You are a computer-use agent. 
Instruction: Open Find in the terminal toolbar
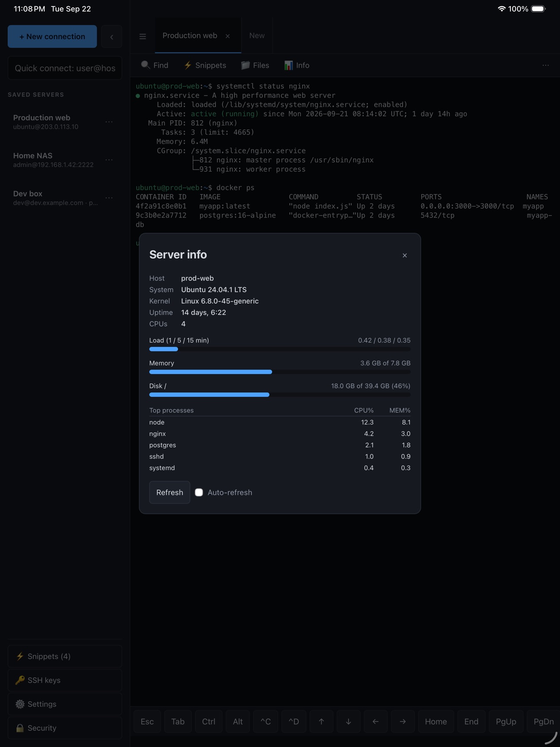(x=155, y=65)
